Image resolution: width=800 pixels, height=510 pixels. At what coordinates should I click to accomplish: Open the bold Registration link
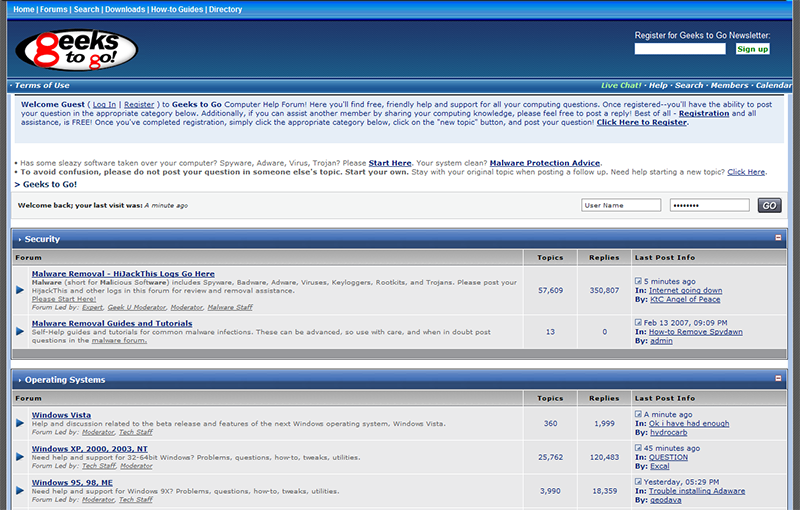tap(704, 113)
